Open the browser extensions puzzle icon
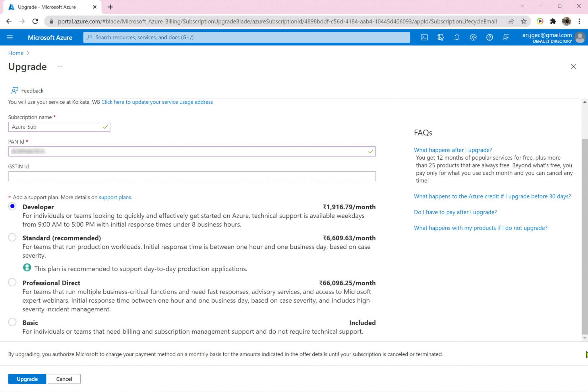 pyautogui.click(x=553, y=21)
